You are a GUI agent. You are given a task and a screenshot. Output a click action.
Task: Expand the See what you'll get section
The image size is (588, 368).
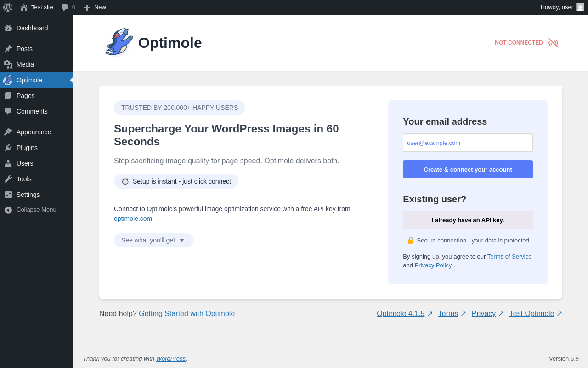click(x=153, y=240)
